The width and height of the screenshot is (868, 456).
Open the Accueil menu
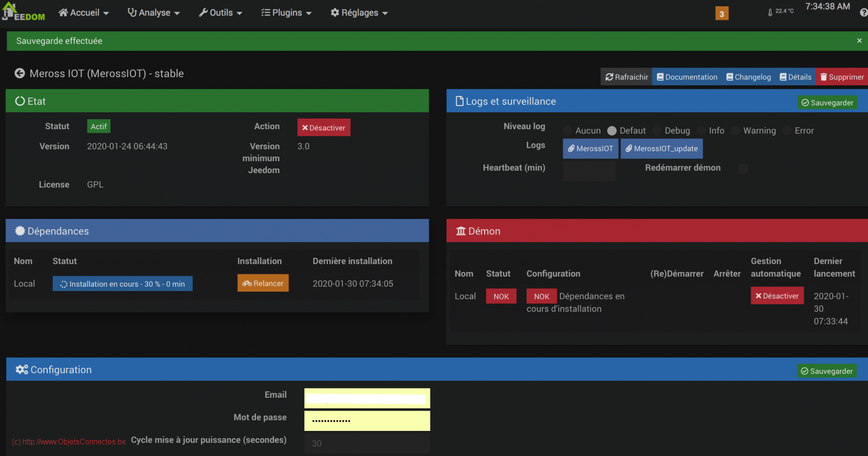83,13
